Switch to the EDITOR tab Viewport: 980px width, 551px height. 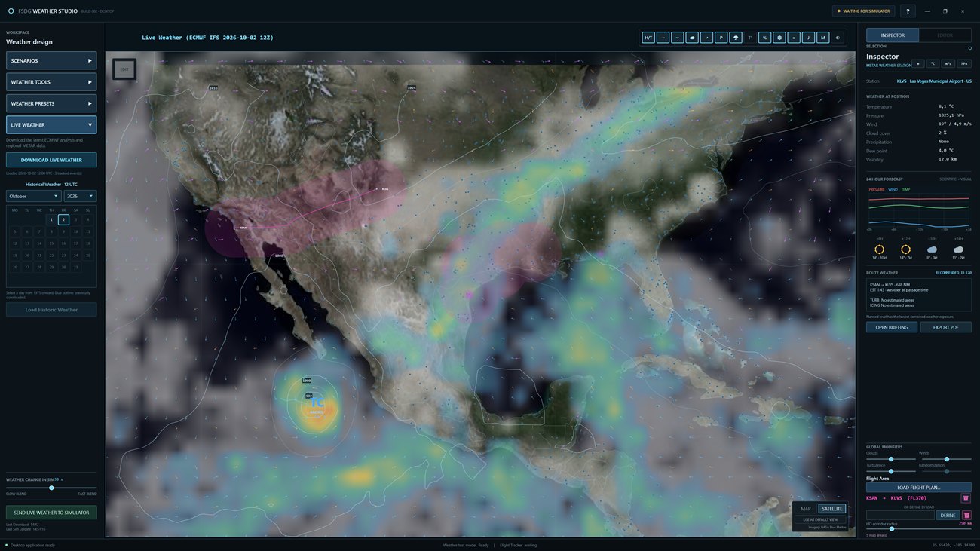(945, 35)
